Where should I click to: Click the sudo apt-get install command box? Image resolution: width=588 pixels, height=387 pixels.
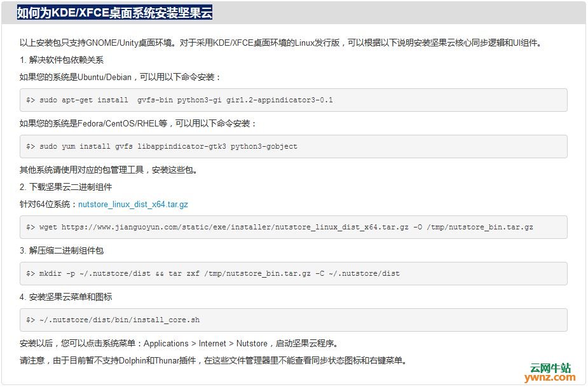[293, 100]
